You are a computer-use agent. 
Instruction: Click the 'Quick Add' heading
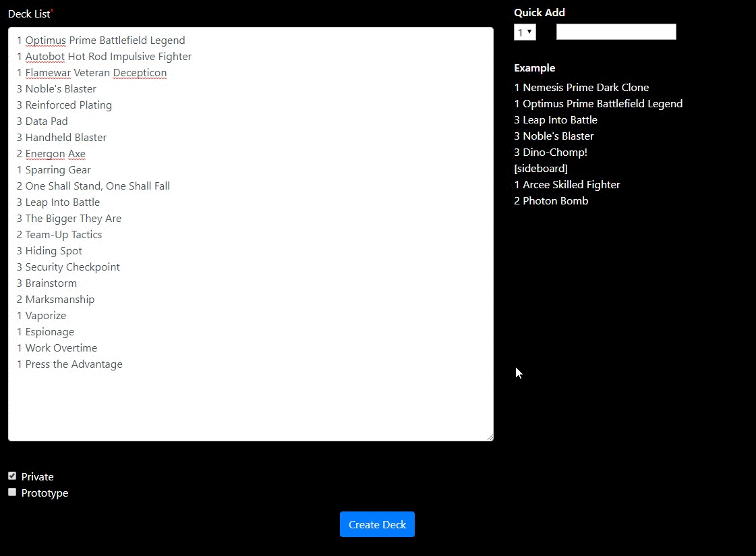[x=539, y=13]
